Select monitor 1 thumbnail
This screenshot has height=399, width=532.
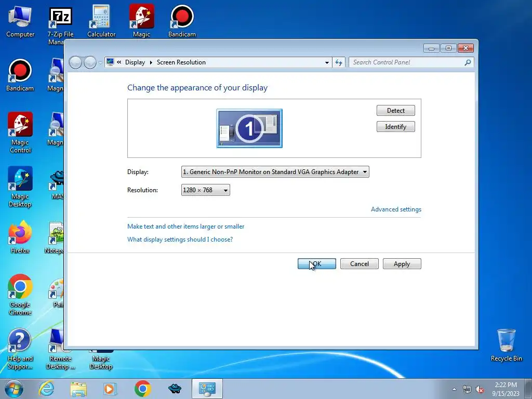tap(249, 128)
